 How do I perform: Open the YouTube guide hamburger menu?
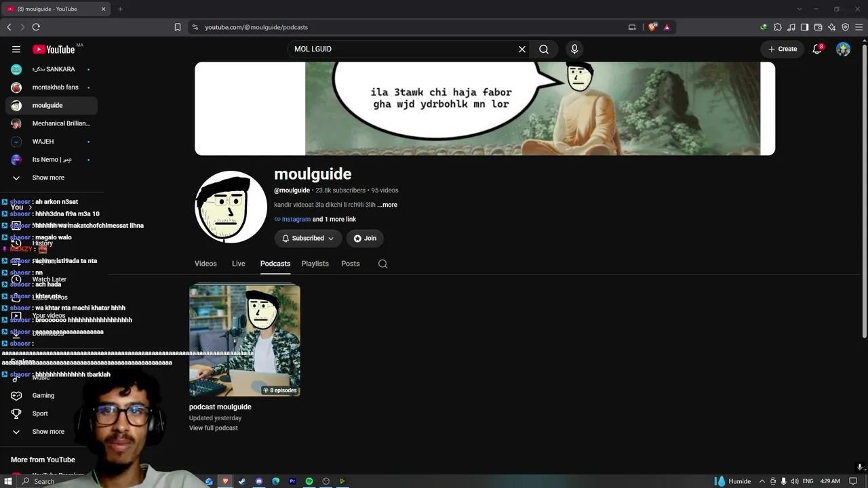16,49
